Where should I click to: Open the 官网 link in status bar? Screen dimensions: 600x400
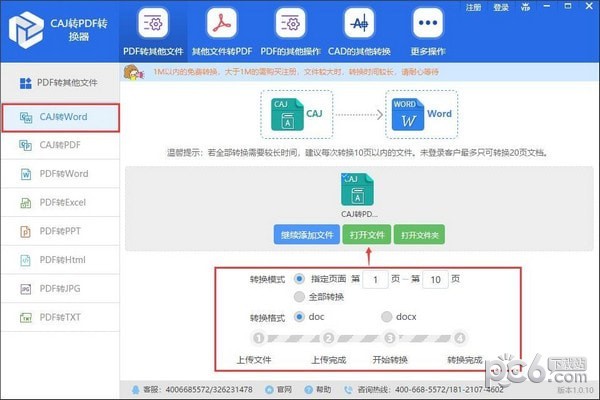[x=284, y=390]
